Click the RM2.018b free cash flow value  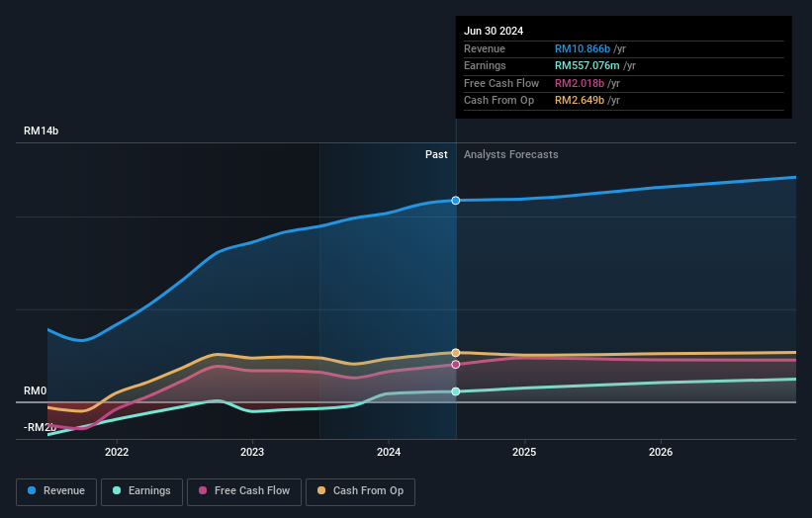[580, 83]
